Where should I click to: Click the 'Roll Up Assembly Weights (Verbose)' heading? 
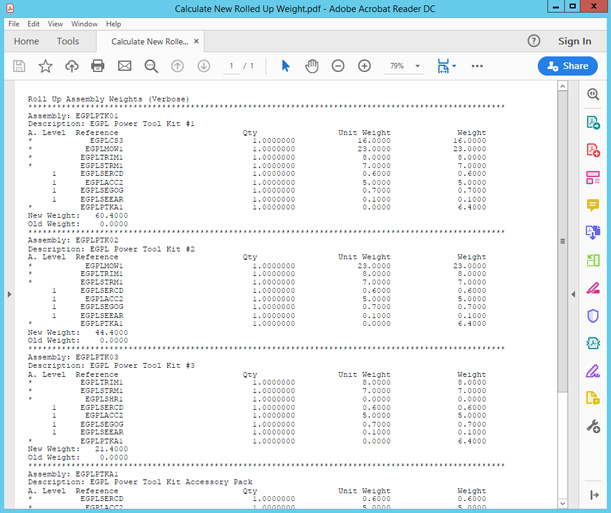(108, 99)
